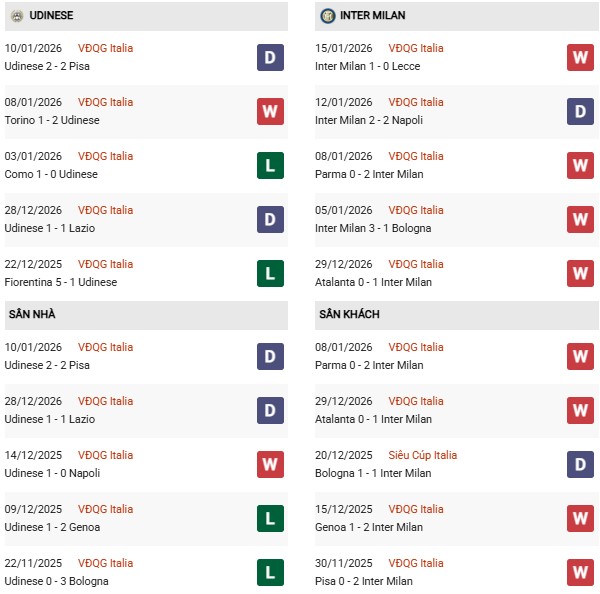Viewport: 600px width, 594px height.
Task: Click the D badge for Bologna 1 - 1 Inter Milan
Action: pos(580,464)
